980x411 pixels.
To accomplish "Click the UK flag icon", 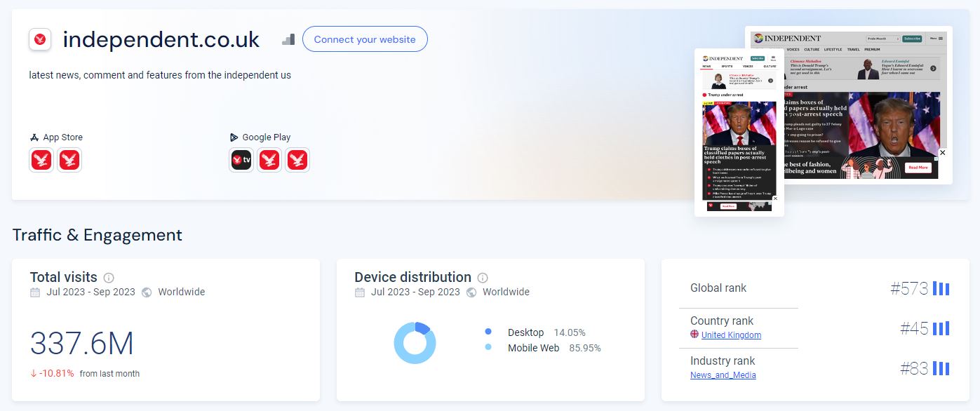I will click(694, 335).
